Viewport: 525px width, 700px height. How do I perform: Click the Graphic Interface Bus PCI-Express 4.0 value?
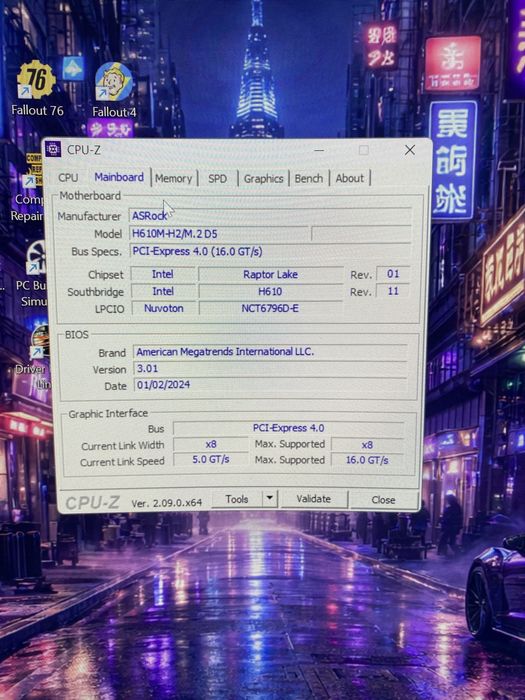click(x=288, y=428)
